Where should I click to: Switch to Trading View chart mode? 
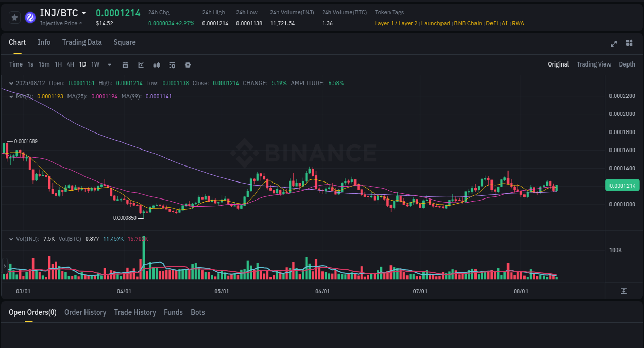point(594,64)
